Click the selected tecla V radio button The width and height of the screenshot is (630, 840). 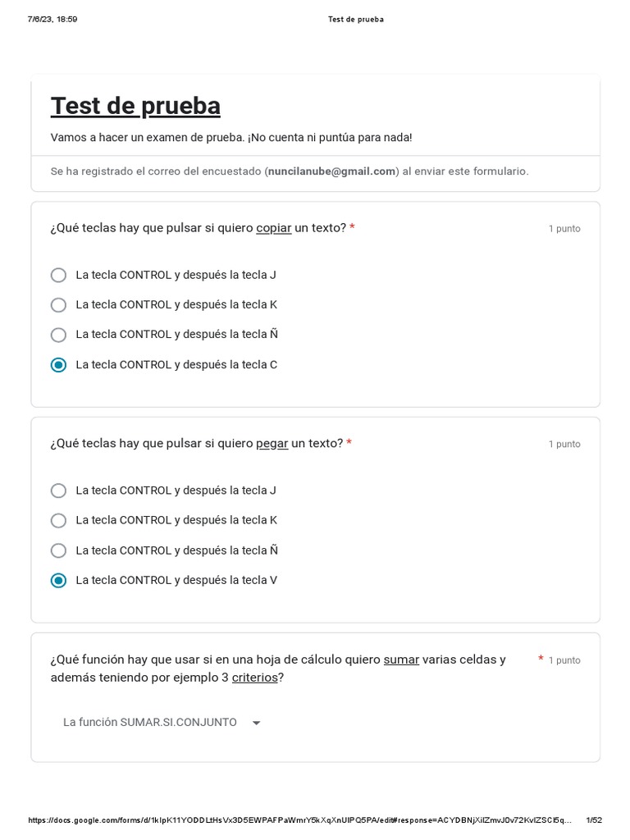click(x=58, y=581)
